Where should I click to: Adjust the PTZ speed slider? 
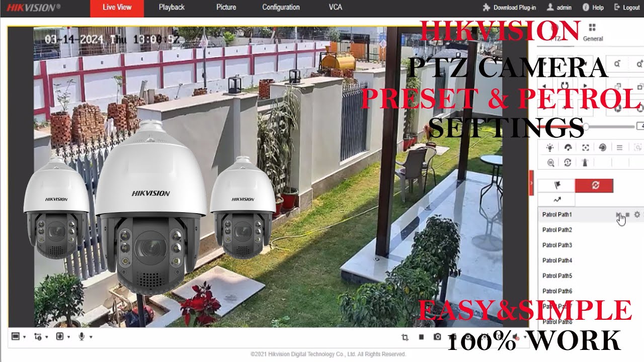(x=586, y=126)
